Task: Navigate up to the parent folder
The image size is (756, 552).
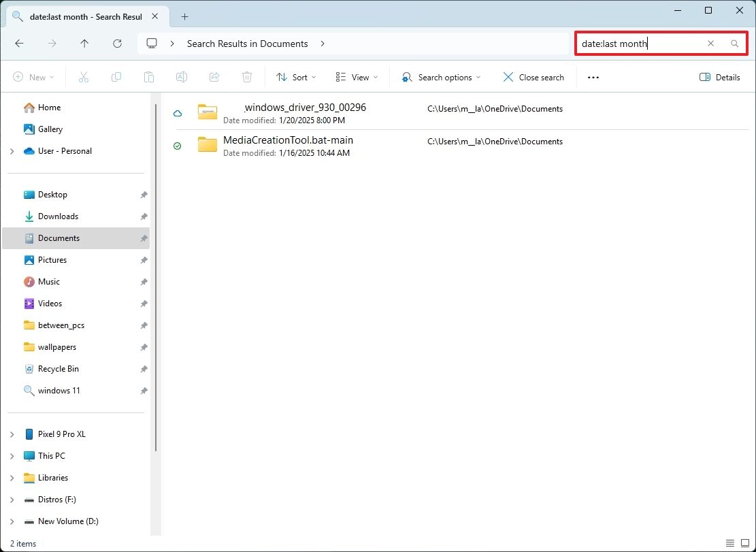Action: (x=84, y=43)
